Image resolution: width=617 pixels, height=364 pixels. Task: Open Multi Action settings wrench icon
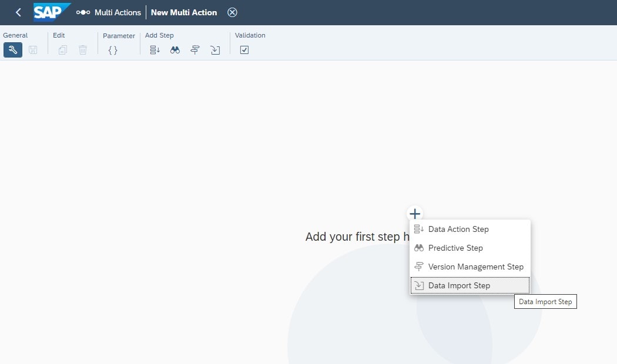point(13,50)
